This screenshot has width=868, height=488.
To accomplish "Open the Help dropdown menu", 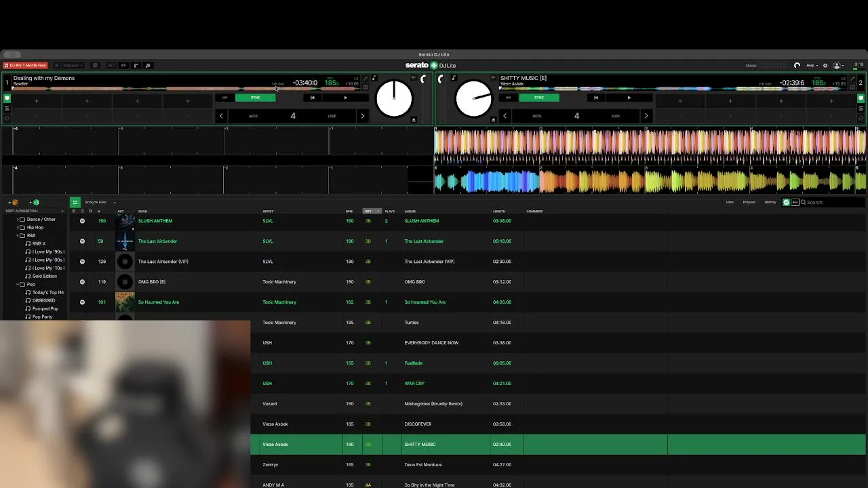I will pyautogui.click(x=812, y=66).
